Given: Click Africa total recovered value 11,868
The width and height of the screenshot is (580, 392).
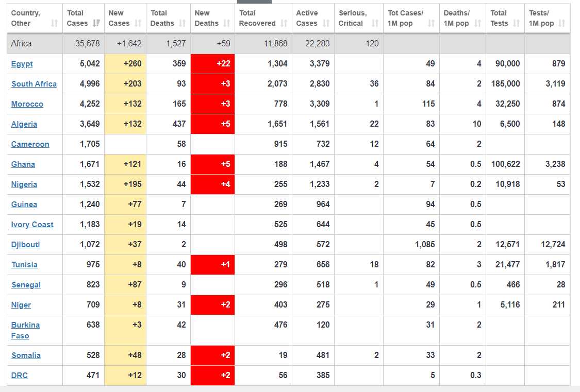Looking at the screenshot, I should 276,44.
